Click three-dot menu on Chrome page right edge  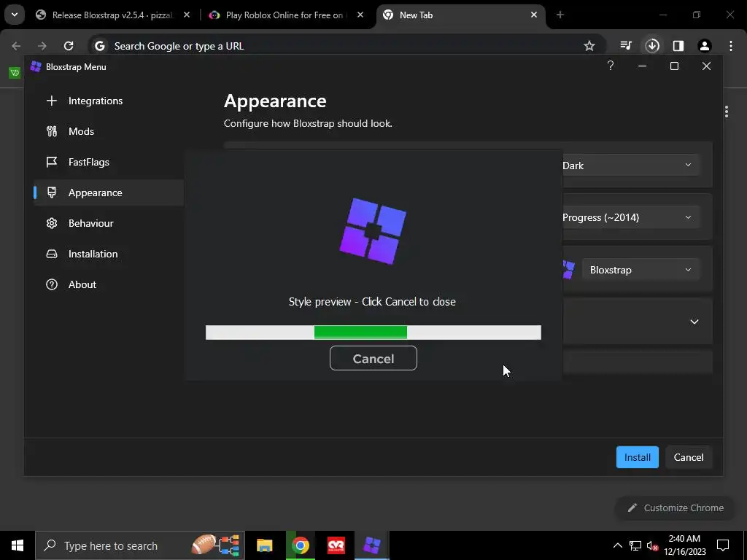pyautogui.click(x=727, y=112)
